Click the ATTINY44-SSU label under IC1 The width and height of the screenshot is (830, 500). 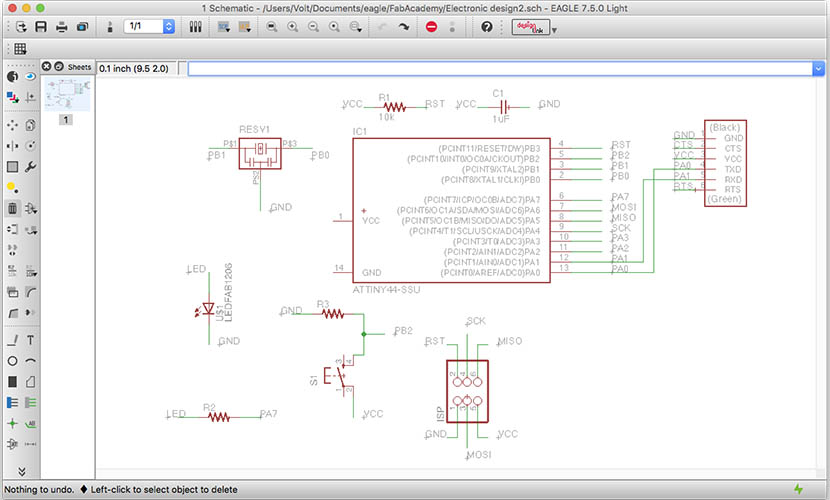pyautogui.click(x=386, y=289)
